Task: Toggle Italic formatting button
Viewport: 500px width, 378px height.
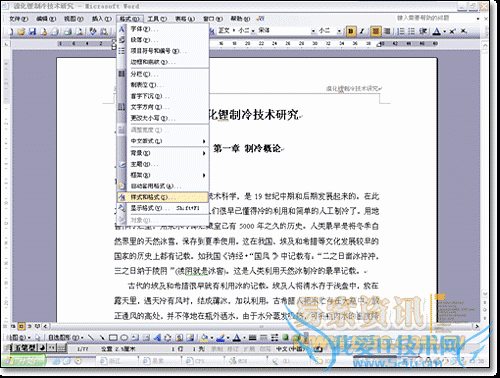Action: [x=361, y=31]
